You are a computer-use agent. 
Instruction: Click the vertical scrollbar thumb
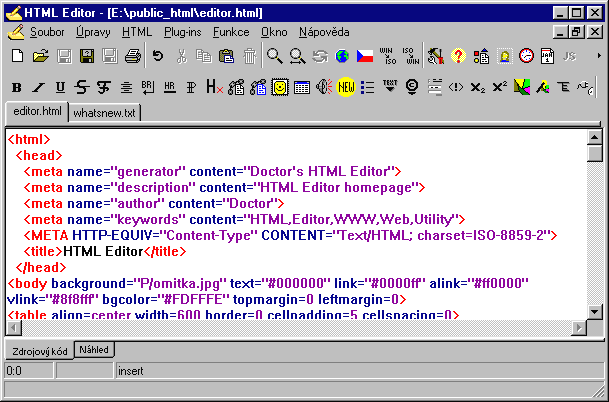point(595,152)
